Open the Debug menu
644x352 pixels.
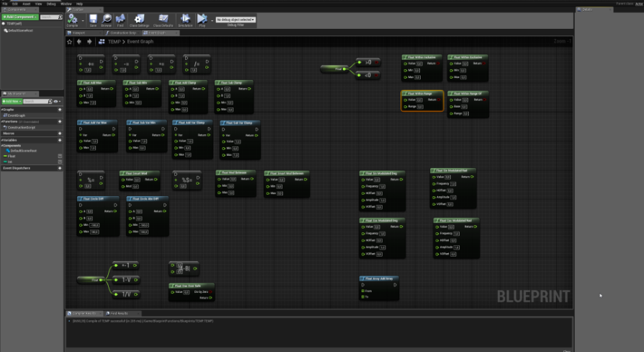point(51,4)
